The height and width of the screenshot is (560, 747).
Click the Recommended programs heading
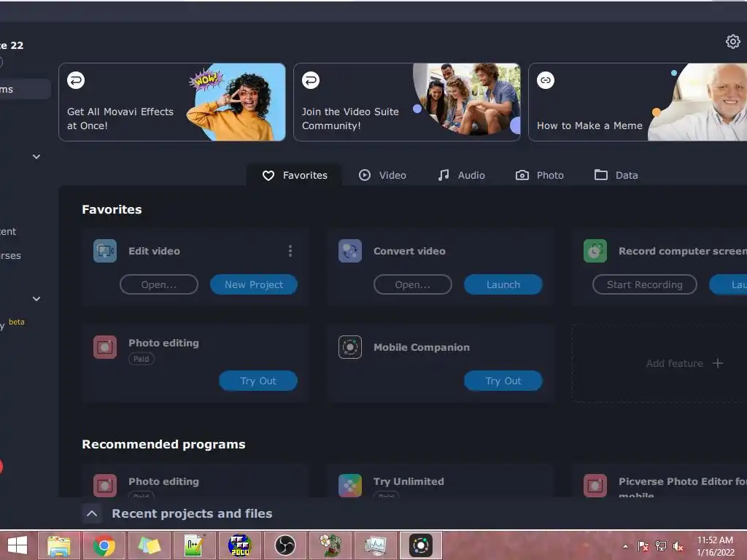click(x=163, y=444)
